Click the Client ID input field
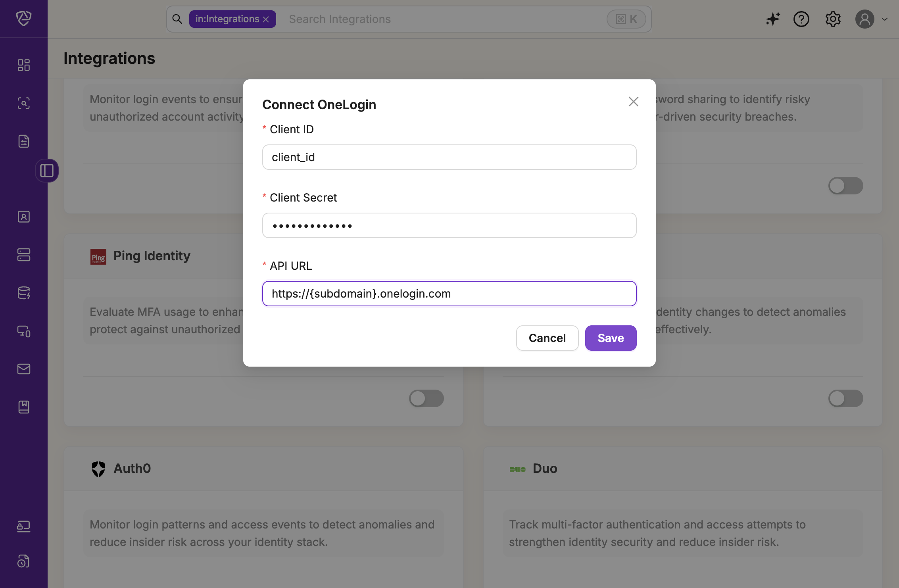899x588 pixels. pyautogui.click(x=449, y=157)
